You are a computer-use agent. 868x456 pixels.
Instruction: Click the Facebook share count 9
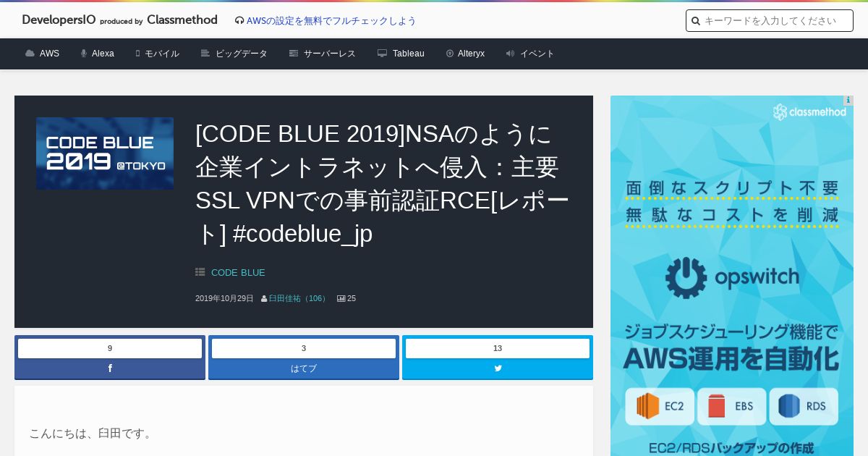(x=110, y=348)
